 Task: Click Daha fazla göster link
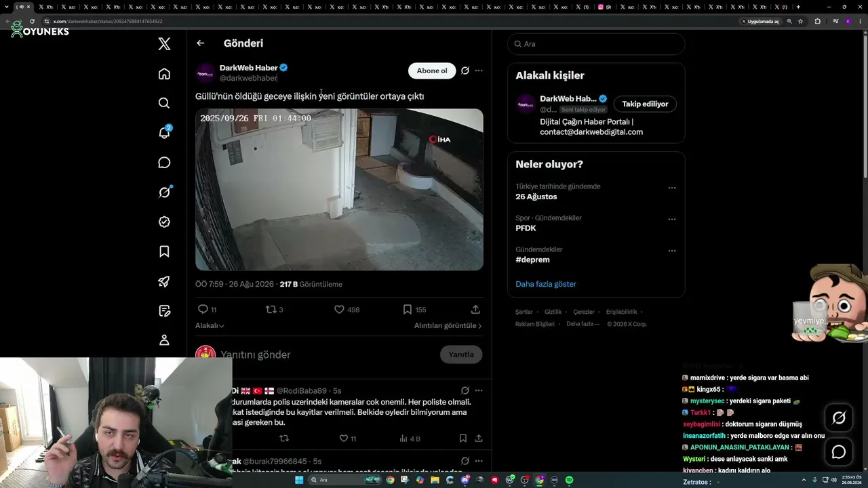click(546, 284)
